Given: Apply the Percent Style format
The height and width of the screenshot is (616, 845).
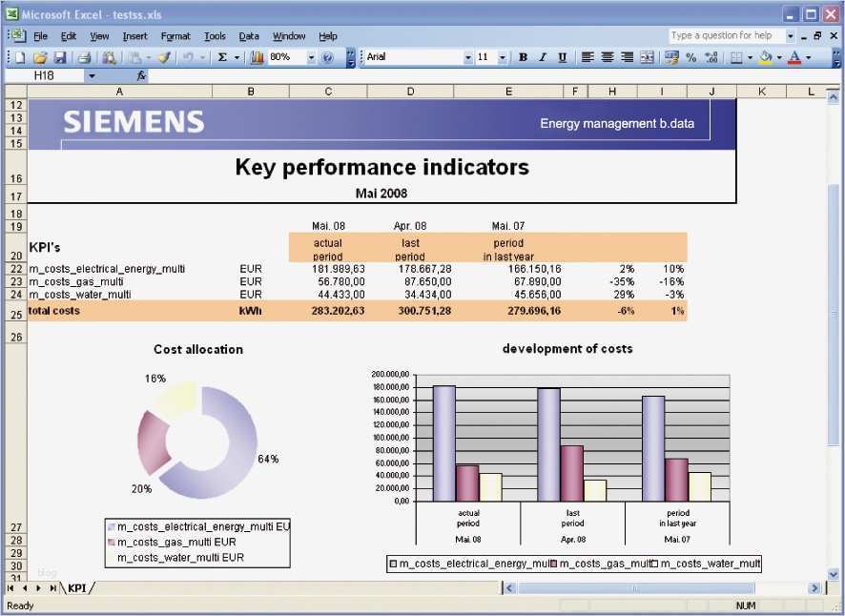Looking at the screenshot, I should tap(690, 57).
